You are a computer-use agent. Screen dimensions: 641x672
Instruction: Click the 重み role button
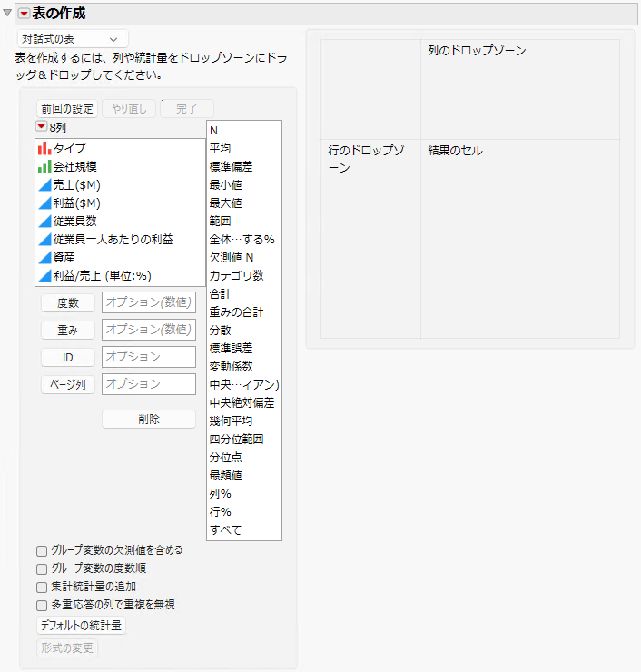[x=68, y=330]
